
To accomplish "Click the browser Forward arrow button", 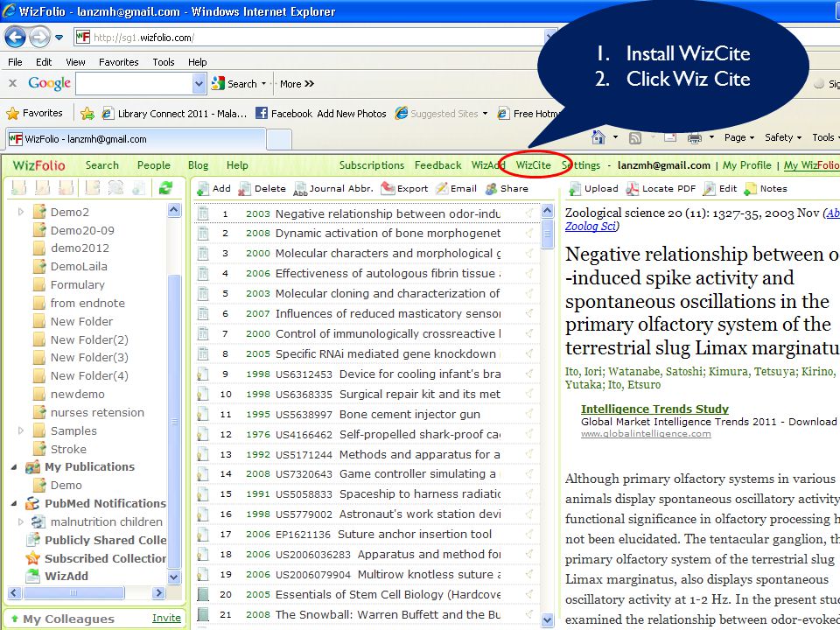I will click(39, 37).
